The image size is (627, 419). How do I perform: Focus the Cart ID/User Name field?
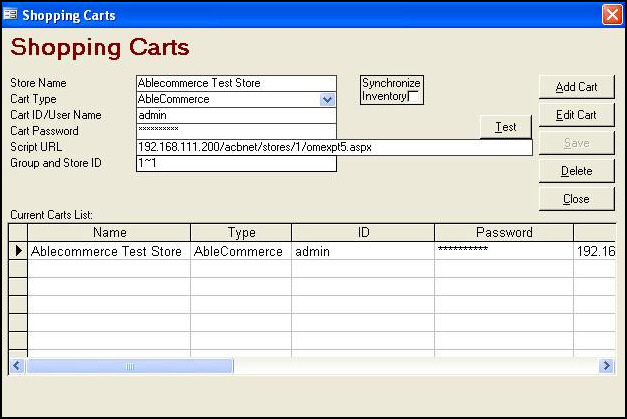pyautogui.click(x=236, y=115)
